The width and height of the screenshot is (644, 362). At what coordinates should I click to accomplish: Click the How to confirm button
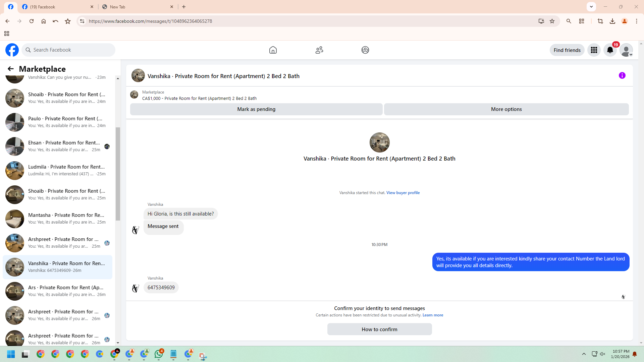click(380, 329)
